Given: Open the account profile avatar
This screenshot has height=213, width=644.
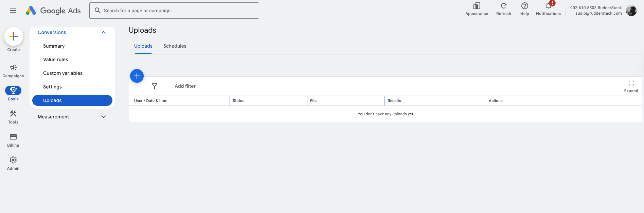Looking at the screenshot, I should 631,11.
